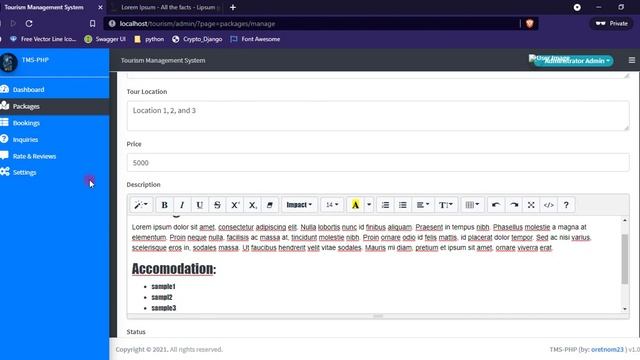The width and height of the screenshot is (640, 360).
Task: Open the Font Awesome bookmark
Action: coord(255,39)
